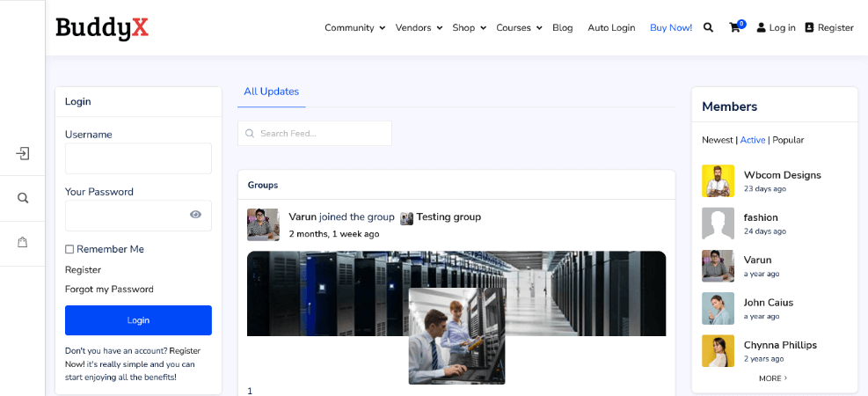
Task: Click Chynna Phillips member avatar
Action: [718, 350]
